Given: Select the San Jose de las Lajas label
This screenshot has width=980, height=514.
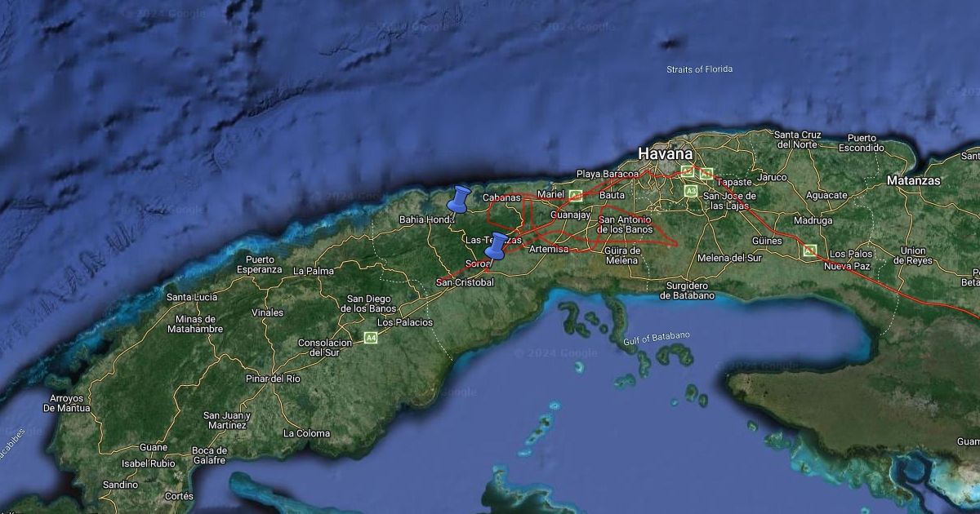Looking at the screenshot, I should [729, 202].
